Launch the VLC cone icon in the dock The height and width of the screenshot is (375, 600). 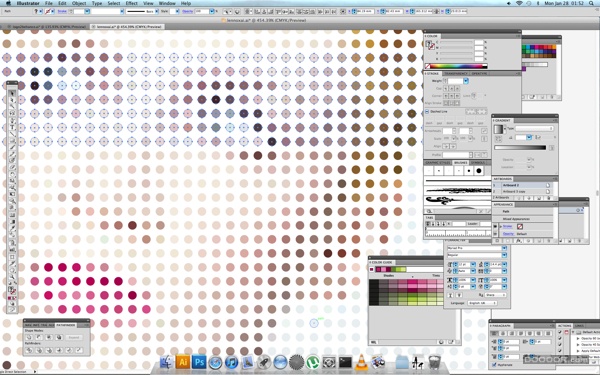pos(361,362)
